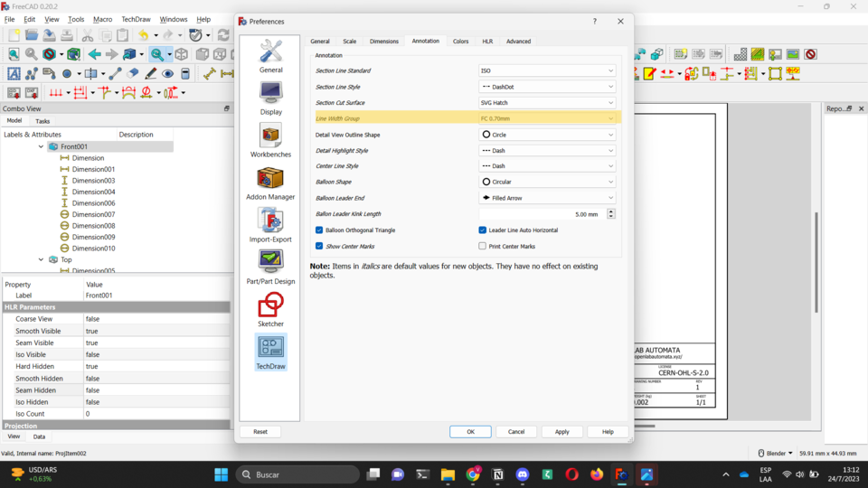Toggle Leader Line Auto Horizontal checkbox
Viewport: 868px width, 488px height.
[483, 230]
